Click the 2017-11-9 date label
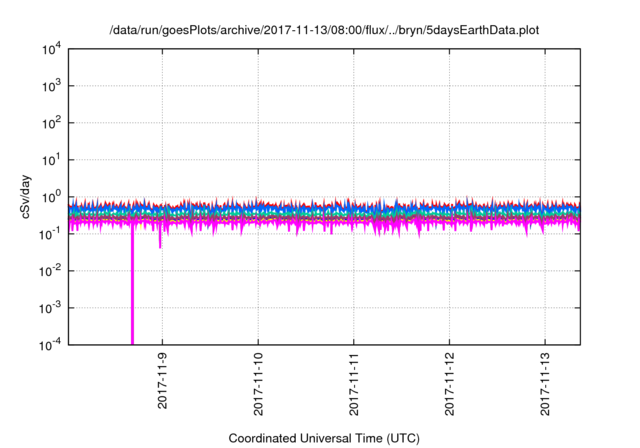 (162, 380)
